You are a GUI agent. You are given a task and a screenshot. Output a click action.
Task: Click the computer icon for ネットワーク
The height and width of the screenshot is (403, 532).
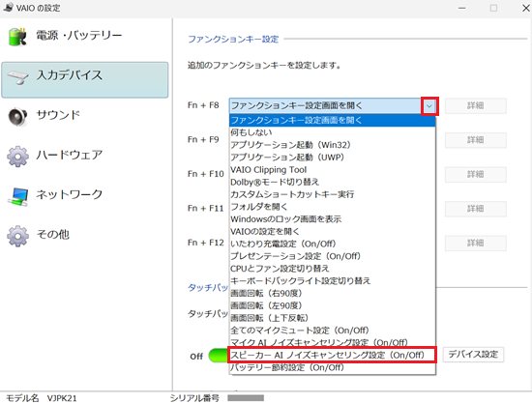coord(17,196)
